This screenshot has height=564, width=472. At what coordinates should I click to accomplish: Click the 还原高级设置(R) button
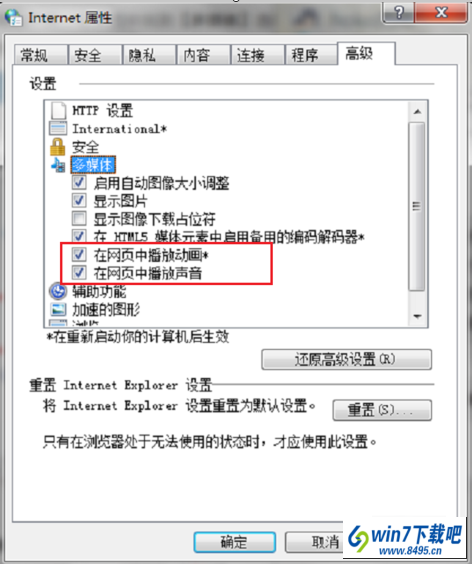346,359
